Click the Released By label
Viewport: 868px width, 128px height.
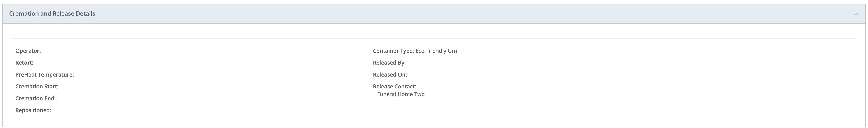(389, 63)
